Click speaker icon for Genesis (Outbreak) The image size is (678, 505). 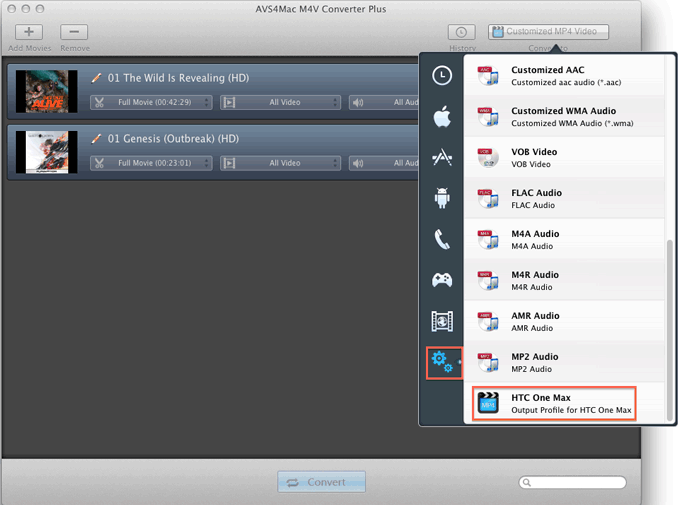tap(358, 163)
